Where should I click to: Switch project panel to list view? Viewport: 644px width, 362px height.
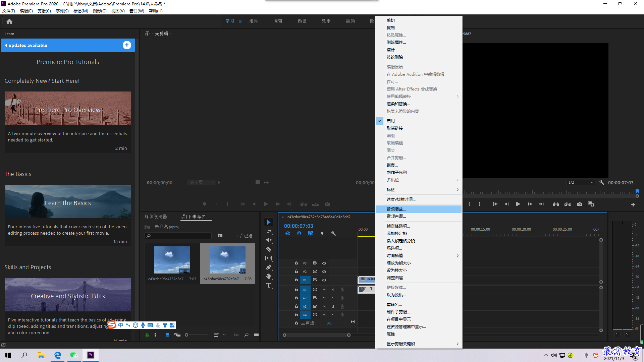(157, 335)
